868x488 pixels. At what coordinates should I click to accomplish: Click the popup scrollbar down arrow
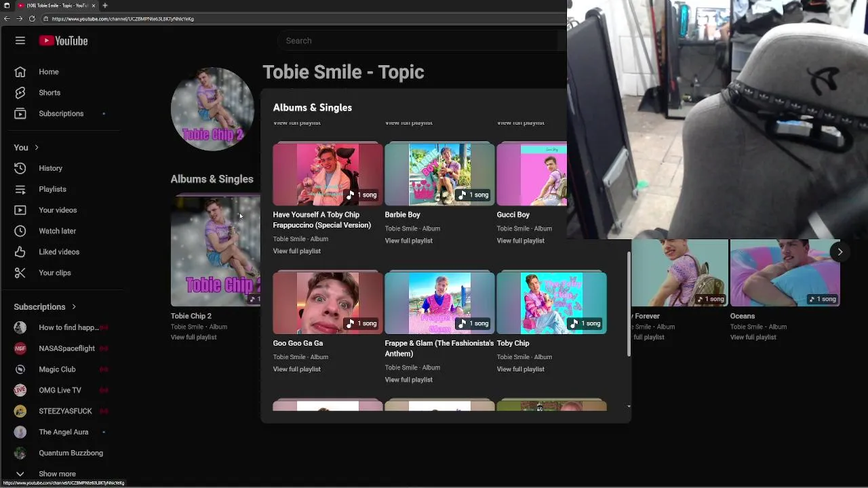coord(629,407)
